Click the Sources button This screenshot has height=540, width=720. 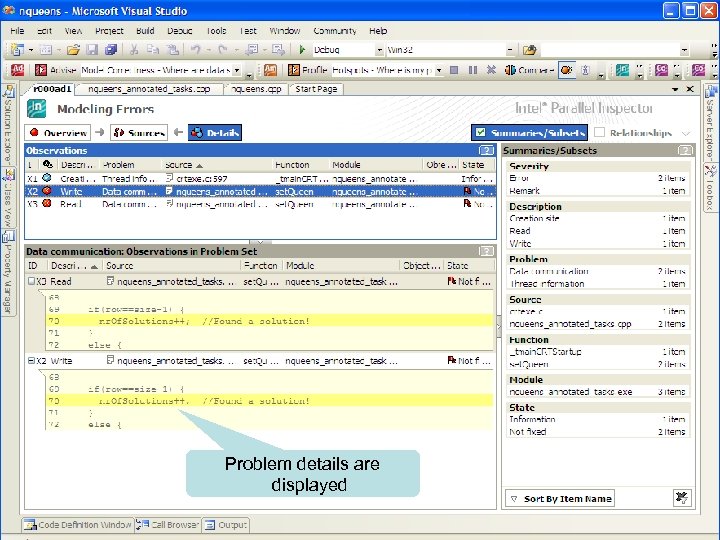[139, 133]
